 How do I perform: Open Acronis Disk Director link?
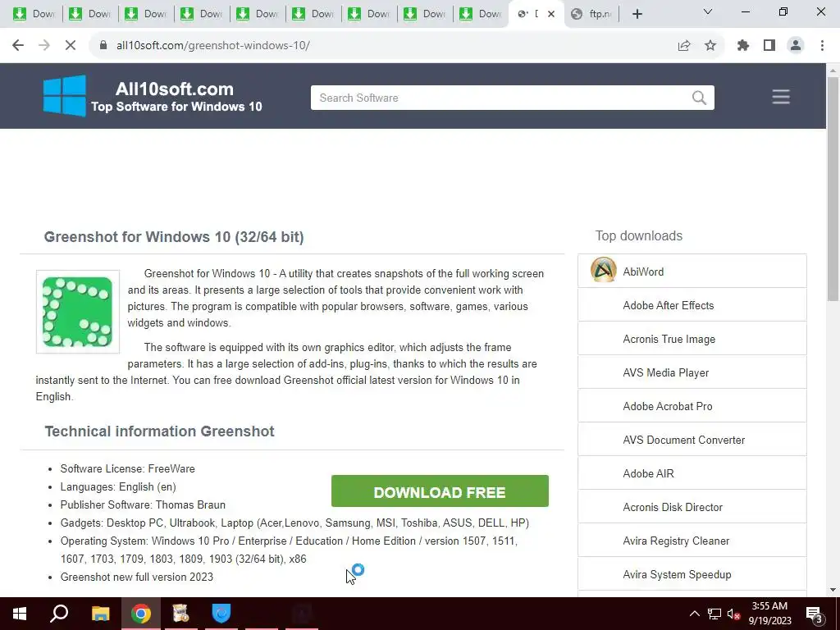pos(673,507)
